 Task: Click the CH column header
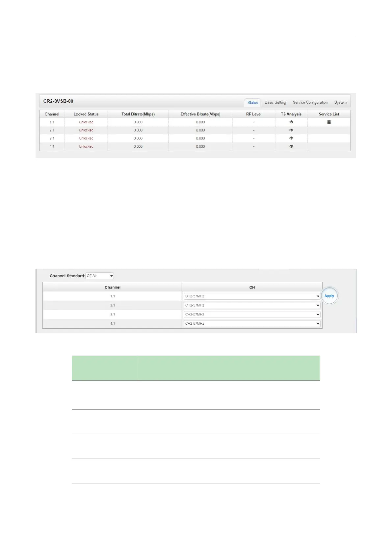[x=252, y=287]
